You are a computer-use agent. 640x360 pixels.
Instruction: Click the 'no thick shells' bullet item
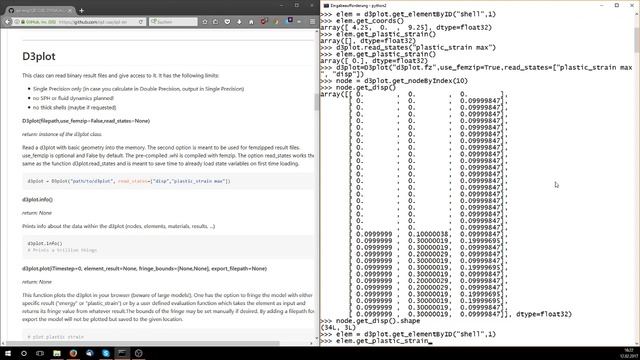[x=75, y=107]
